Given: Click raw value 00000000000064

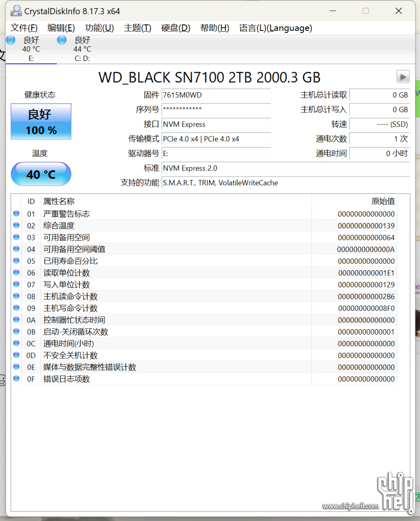Looking at the screenshot, I should tap(366, 238).
